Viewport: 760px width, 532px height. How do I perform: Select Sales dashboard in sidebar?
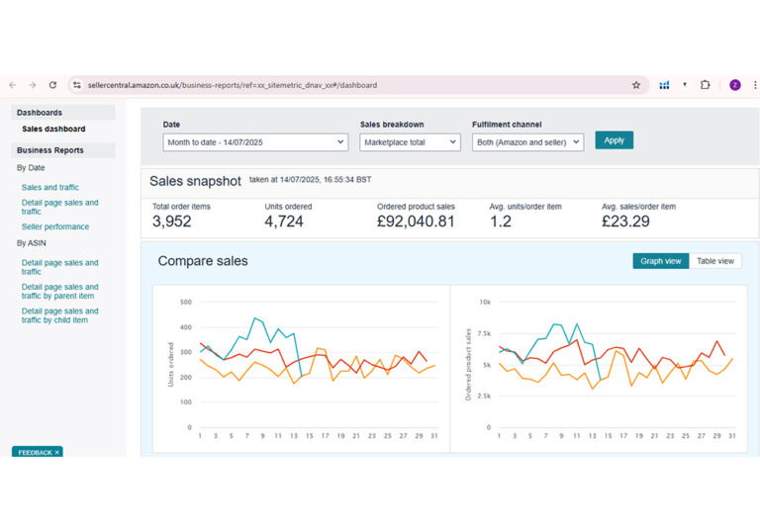(x=53, y=129)
